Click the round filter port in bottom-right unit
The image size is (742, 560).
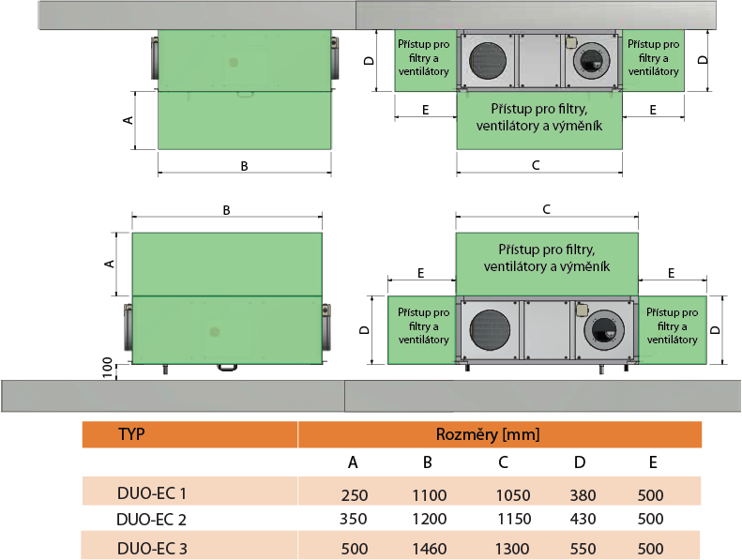[490, 330]
